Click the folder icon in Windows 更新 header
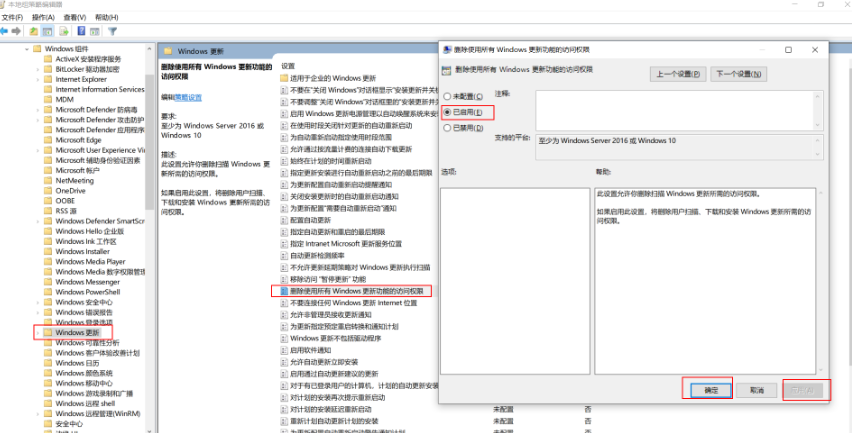Image resolution: width=852 pixels, height=433 pixels. [x=168, y=51]
